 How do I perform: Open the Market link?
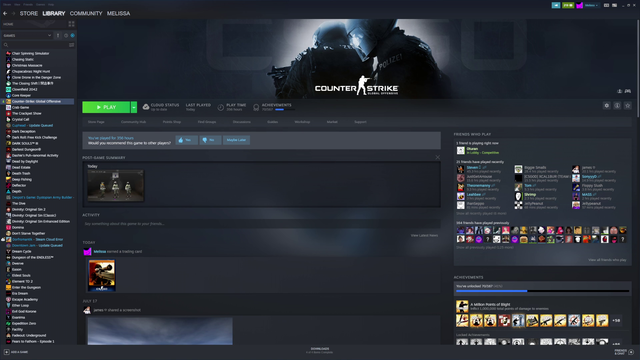point(332,122)
